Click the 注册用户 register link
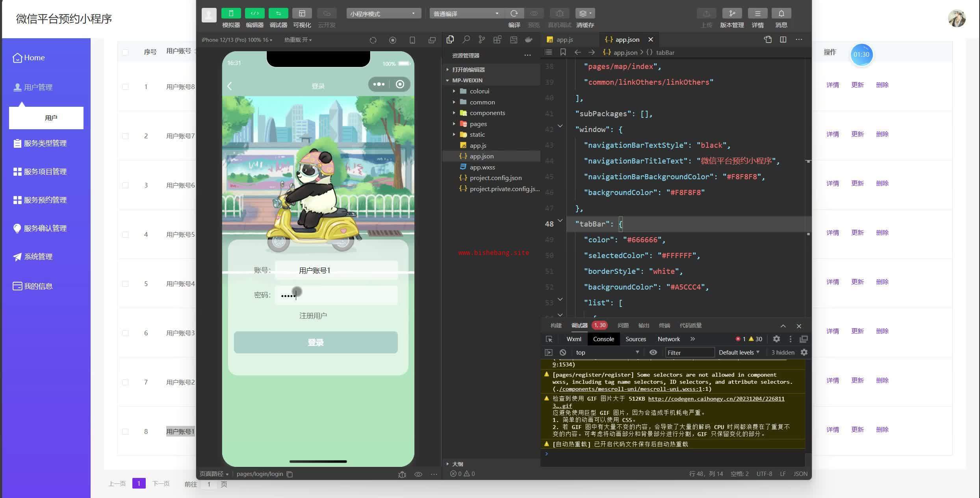Viewport: 980px width, 498px height. [x=313, y=316]
